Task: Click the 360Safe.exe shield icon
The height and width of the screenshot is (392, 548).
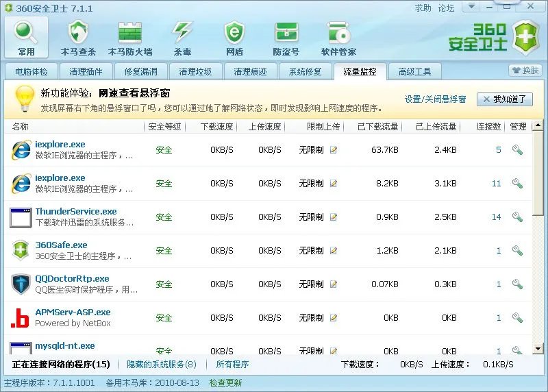Action: tap(21, 250)
